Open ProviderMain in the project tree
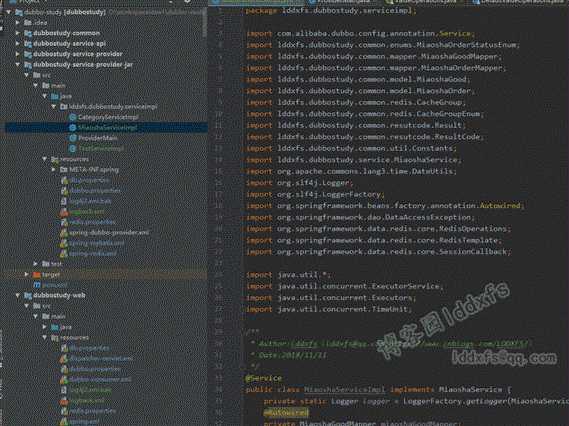 click(98, 138)
